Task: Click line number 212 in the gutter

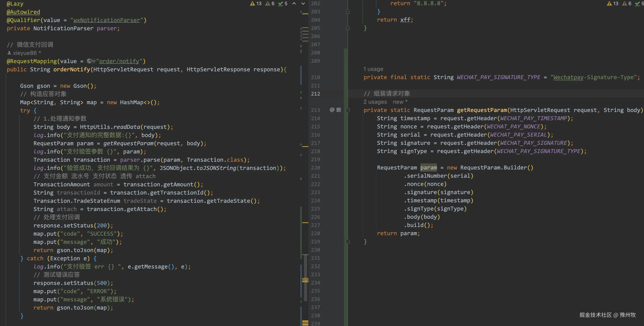Action: point(316,94)
